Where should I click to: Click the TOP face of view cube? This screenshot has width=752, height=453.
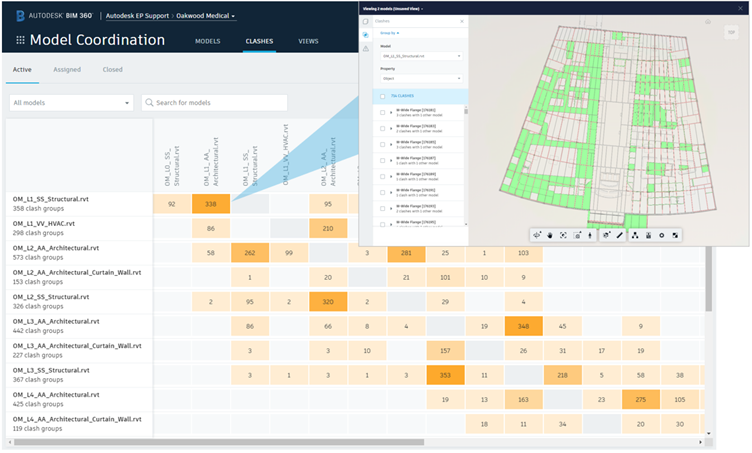731,32
